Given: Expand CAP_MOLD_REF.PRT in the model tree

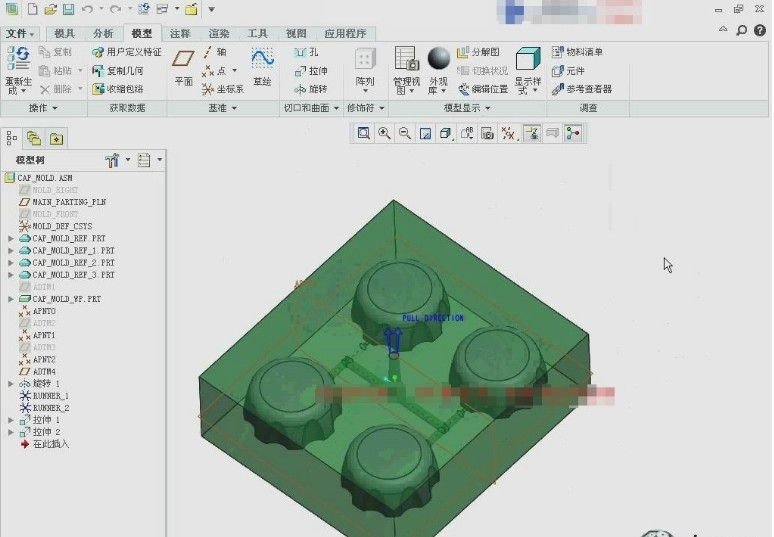Looking at the screenshot, I should click(10, 238).
